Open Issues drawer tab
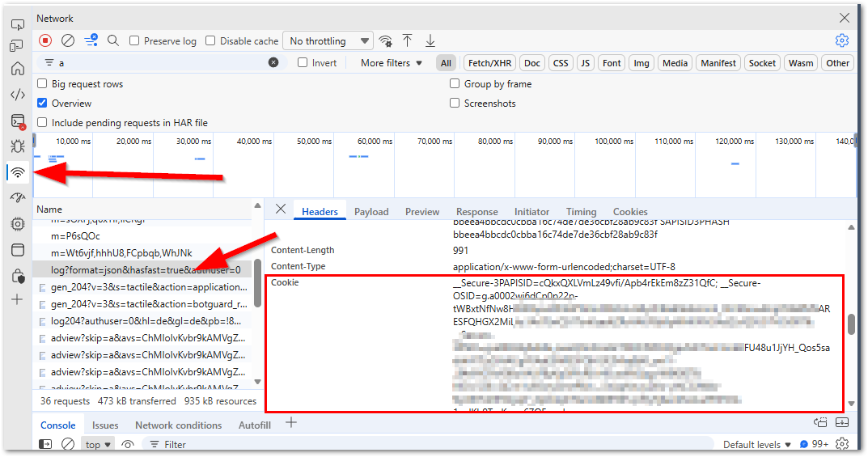The height and width of the screenshot is (457, 868). coord(105,425)
